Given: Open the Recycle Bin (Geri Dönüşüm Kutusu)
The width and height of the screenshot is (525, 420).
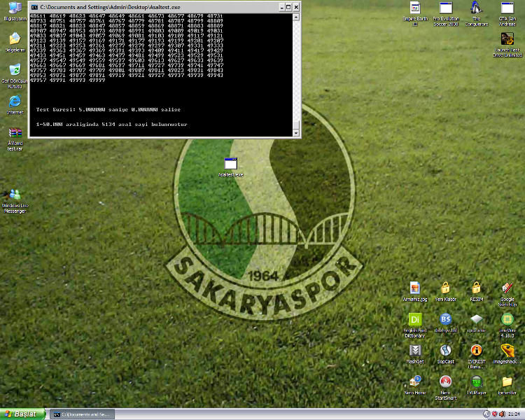Looking at the screenshot, I should [x=15, y=76].
